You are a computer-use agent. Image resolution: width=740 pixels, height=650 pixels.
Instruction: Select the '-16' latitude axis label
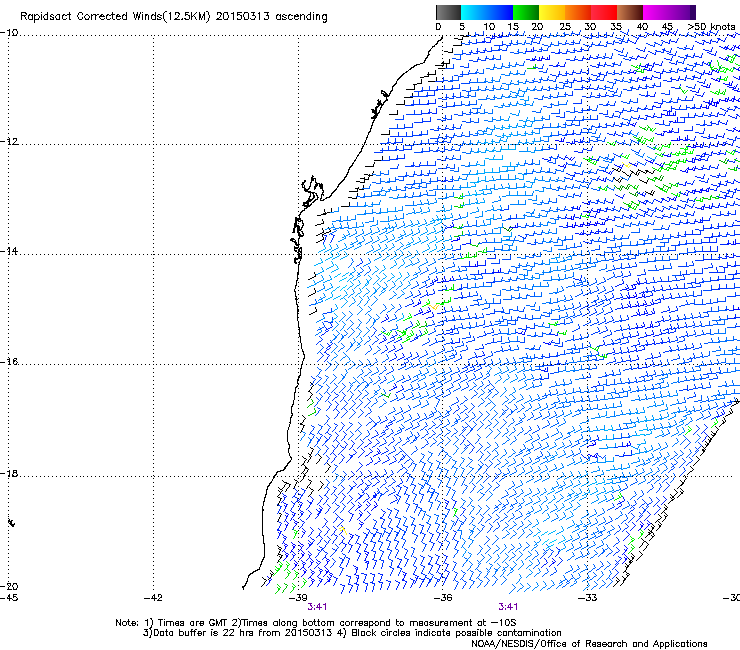tap(9, 362)
